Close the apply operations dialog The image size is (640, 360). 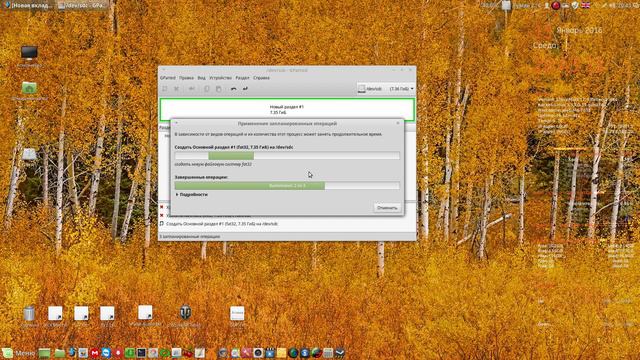coord(398,123)
